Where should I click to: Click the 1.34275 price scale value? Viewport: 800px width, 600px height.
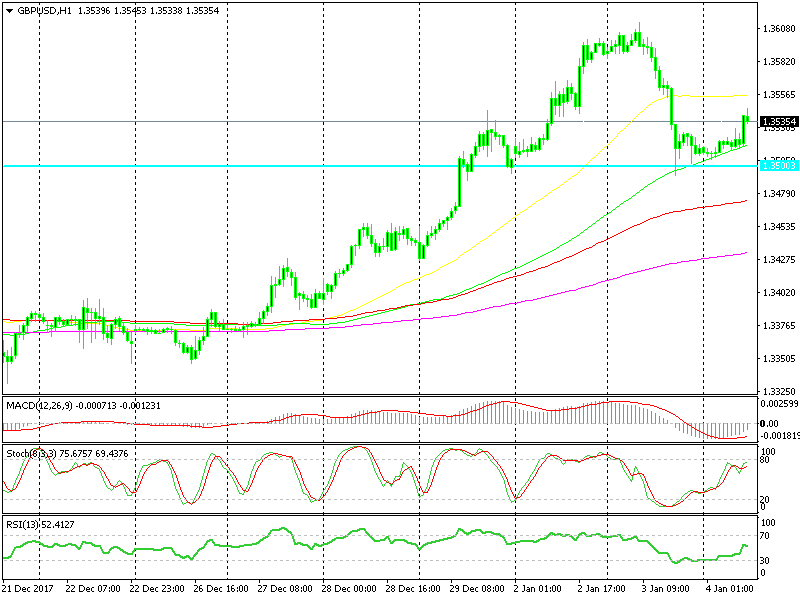point(779,260)
